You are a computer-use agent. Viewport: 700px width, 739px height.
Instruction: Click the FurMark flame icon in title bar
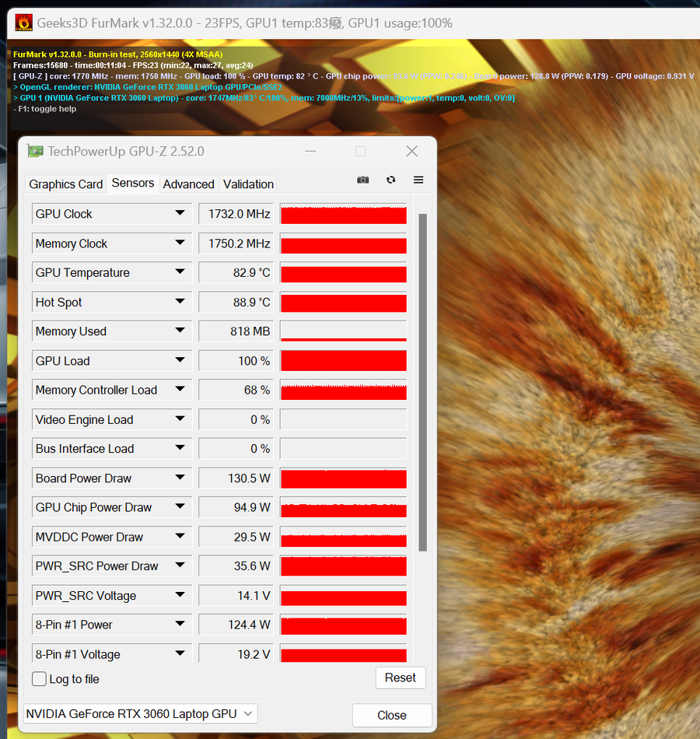(23, 23)
